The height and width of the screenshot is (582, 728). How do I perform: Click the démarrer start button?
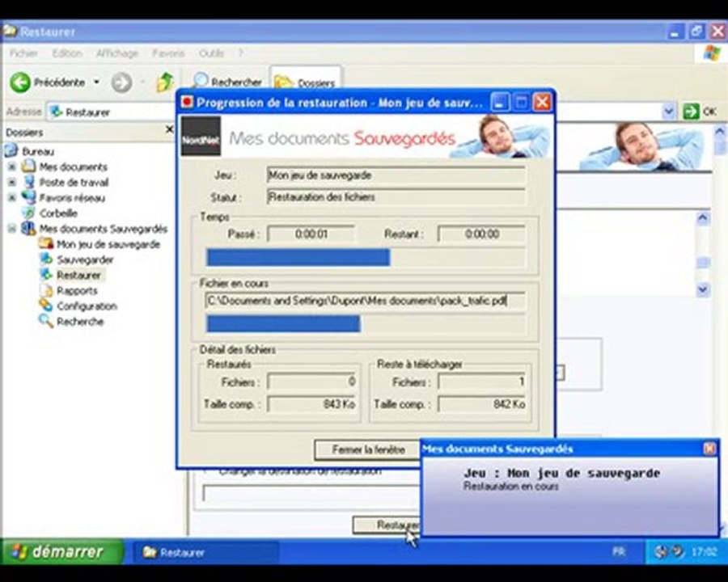[x=61, y=551]
